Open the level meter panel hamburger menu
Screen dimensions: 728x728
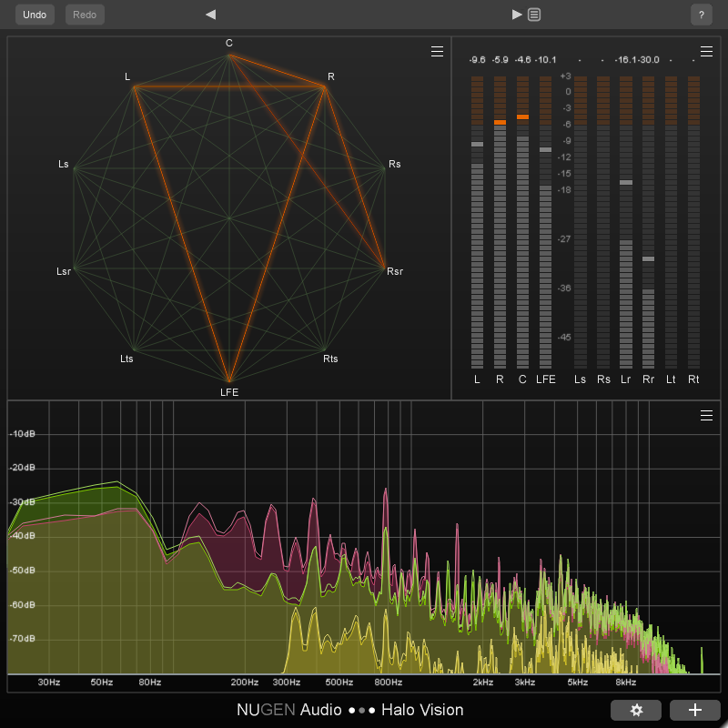click(706, 52)
